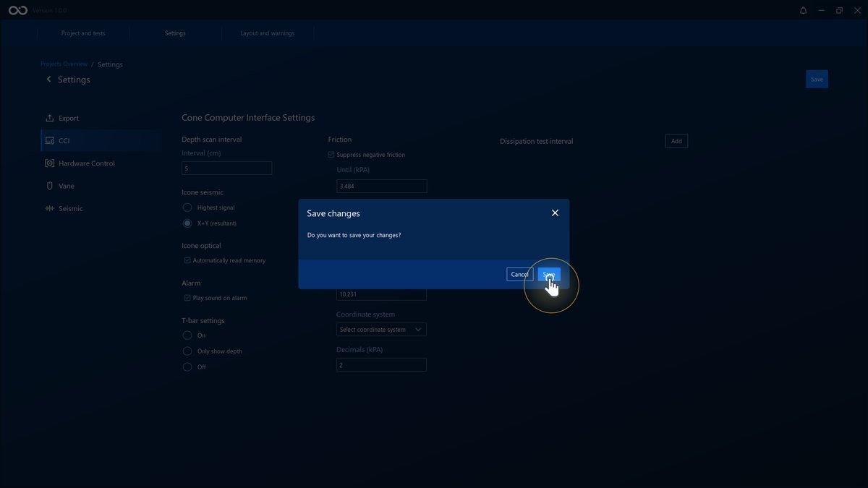Click the Vane label in sidebar
Image resolution: width=868 pixels, height=488 pixels.
(x=67, y=186)
